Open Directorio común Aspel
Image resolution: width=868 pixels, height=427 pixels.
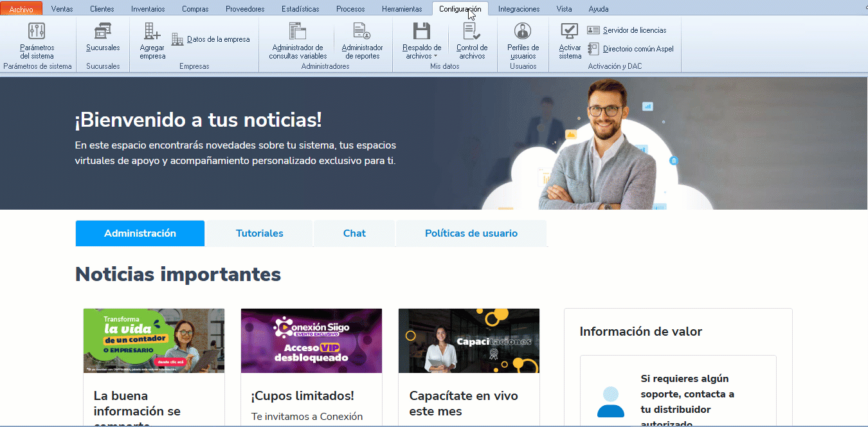coord(631,49)
